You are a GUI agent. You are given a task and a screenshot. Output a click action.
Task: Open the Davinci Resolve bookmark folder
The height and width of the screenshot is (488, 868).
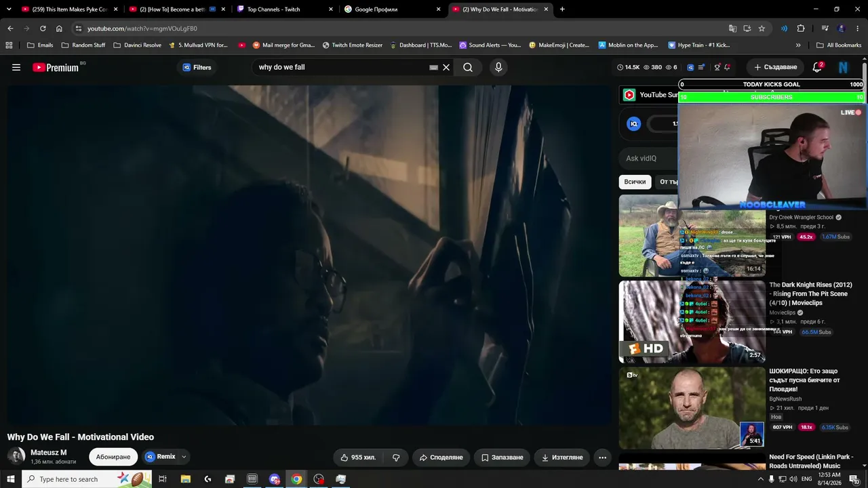138,45
